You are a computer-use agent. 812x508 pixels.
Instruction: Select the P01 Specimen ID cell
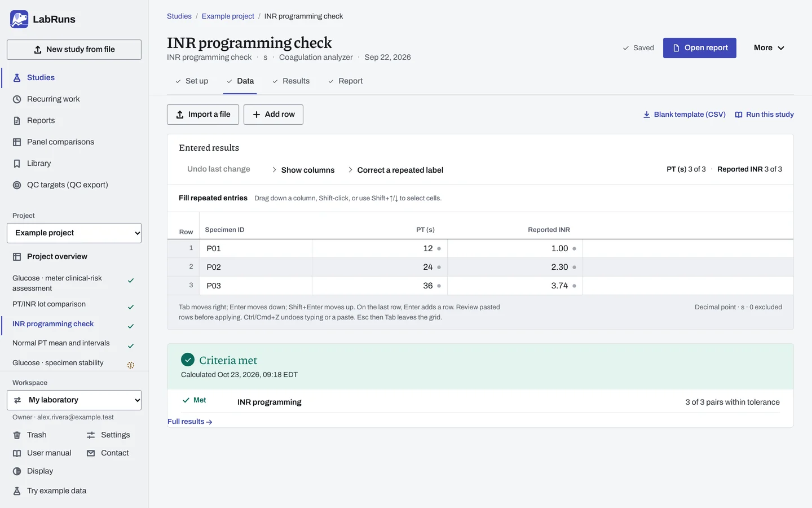[x=257, y=249]
